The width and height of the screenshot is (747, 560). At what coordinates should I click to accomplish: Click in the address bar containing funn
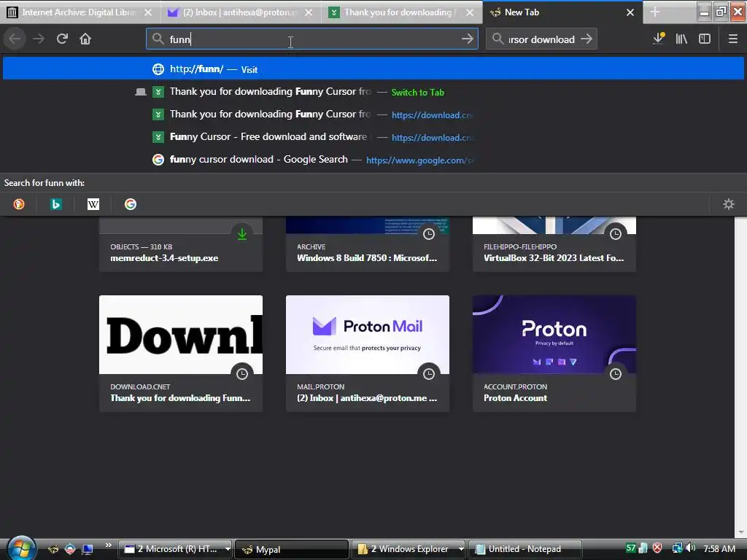tap(312, 39)
